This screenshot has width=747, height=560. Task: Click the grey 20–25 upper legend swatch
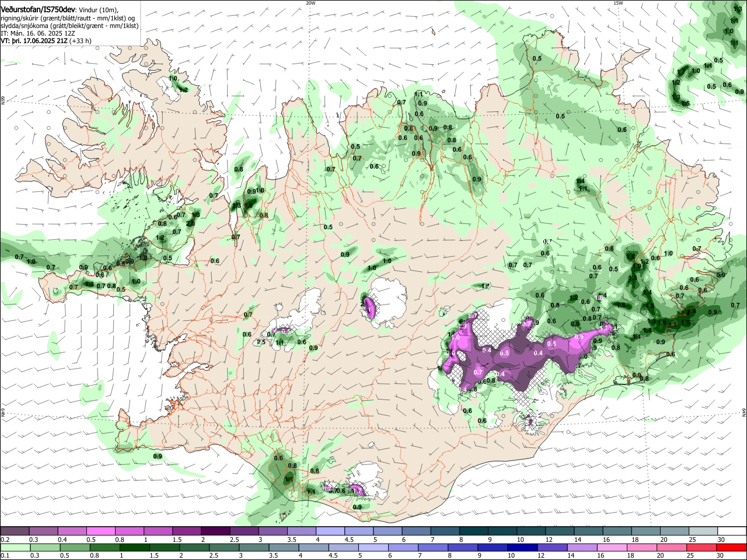[x=675, y=531]
